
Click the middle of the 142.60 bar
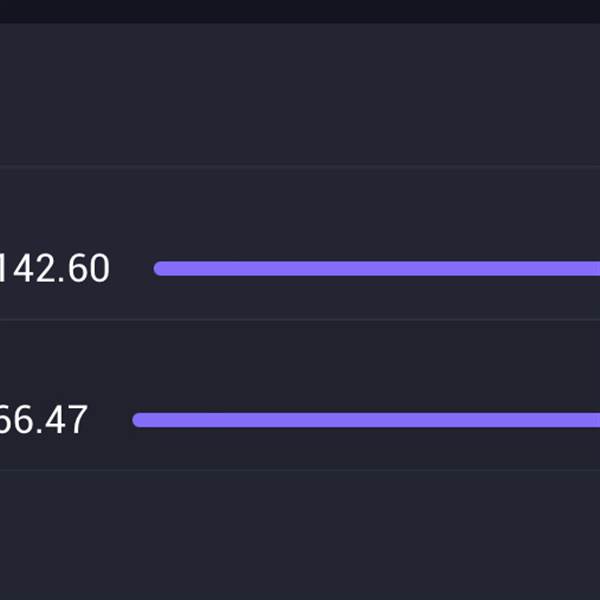[378, 268]
